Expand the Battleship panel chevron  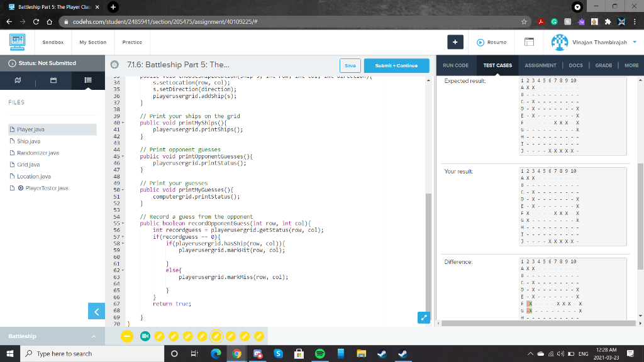pos(94,336)
